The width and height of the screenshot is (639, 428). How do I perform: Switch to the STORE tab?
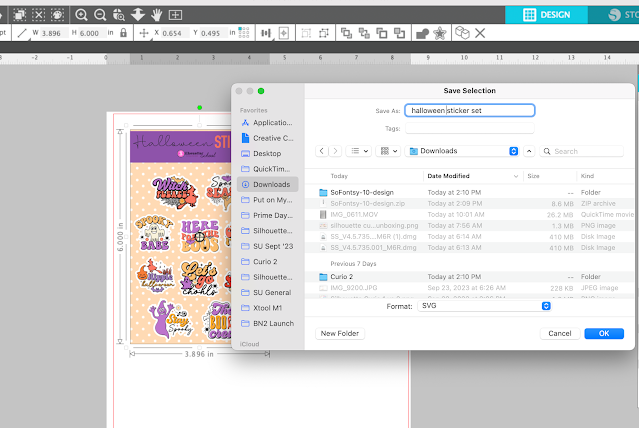(x=614, y=15)
